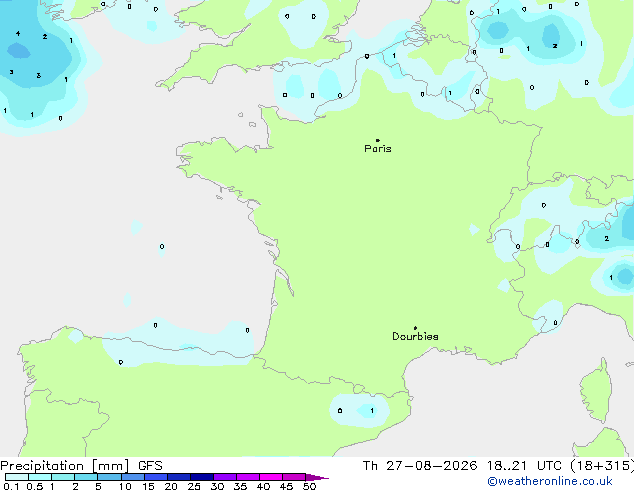Click the legend label 0.1
This screenshot has height=490, width=634.
pyautogui.click(x=11, y=486)
